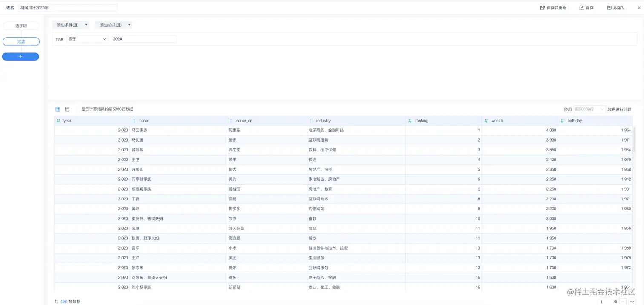Open the 添加公式(且) dropdown
The image size is (644, 305).
point(114,25)
